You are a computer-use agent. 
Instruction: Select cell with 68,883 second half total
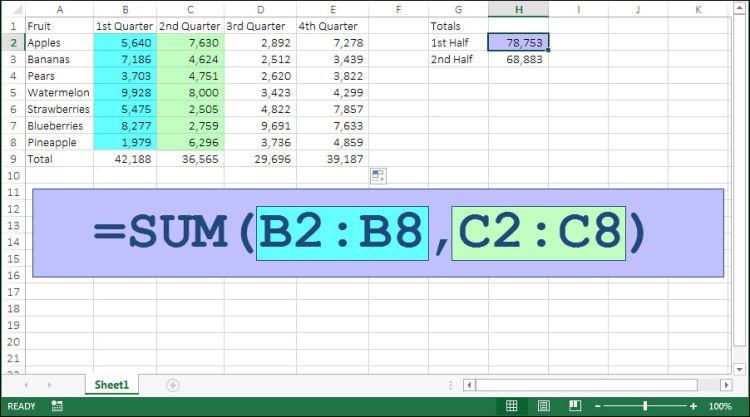(518, 59)
